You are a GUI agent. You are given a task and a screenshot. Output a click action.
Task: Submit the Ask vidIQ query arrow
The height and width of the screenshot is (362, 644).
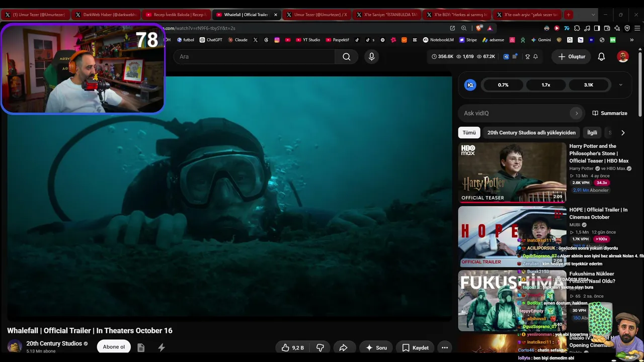(577, 113)
